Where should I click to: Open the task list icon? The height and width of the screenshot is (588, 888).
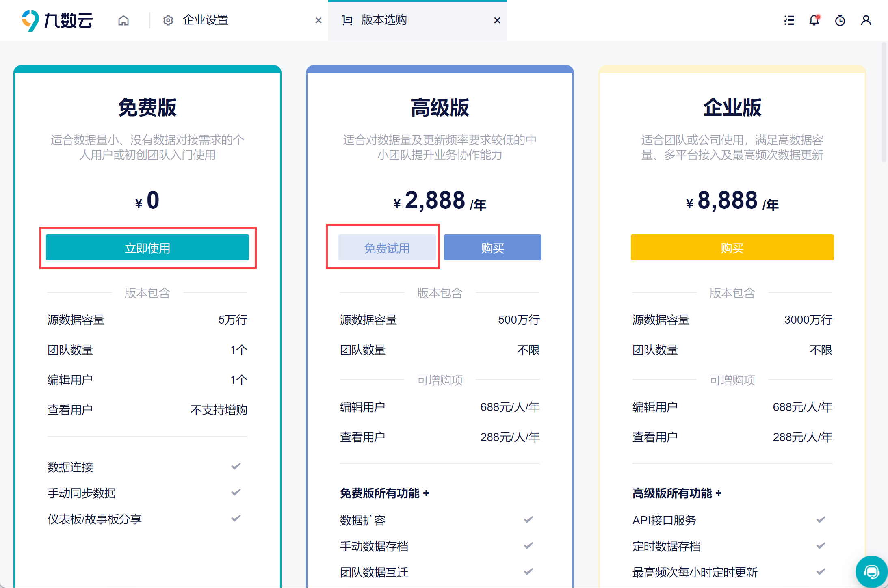[x=789, y=20]
